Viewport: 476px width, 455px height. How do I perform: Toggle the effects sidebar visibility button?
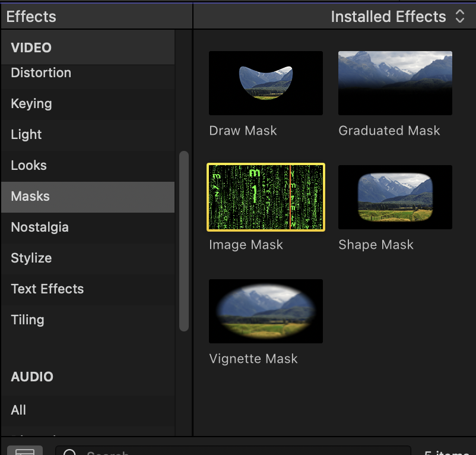[24, 451]
